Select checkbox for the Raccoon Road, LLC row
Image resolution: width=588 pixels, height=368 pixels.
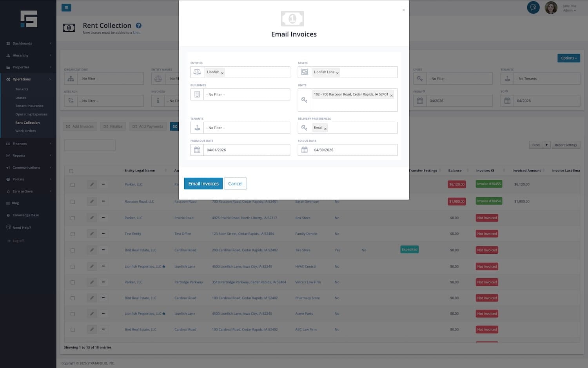(x=73, y=202)
